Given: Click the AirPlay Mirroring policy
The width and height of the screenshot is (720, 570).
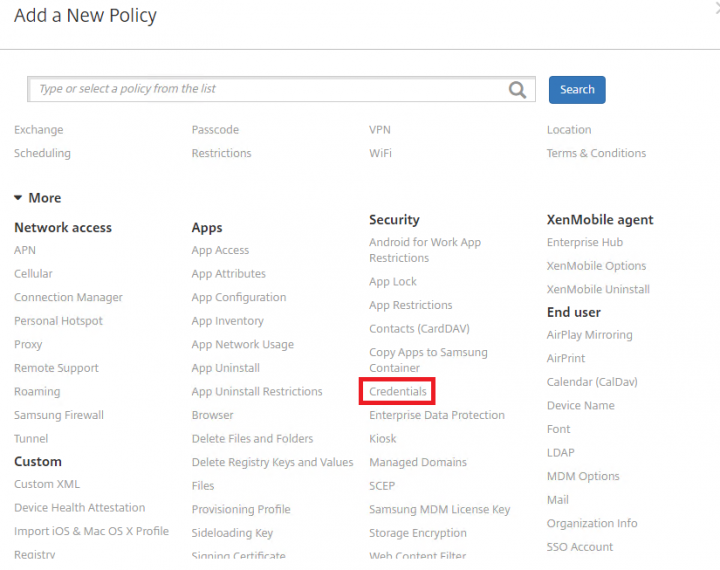Looking at the screenshot, I should (x=589, y=335).
